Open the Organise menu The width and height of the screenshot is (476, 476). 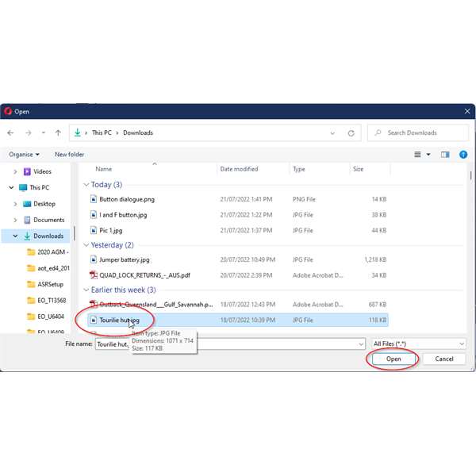pyautogui.click(x=24, y=155)
